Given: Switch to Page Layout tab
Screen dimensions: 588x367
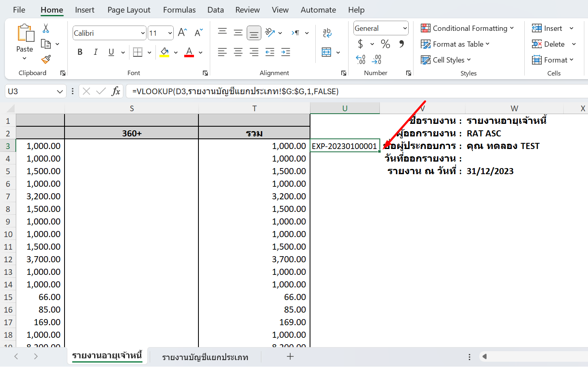Looking at the screenshot, I should (x=129, y=10).
